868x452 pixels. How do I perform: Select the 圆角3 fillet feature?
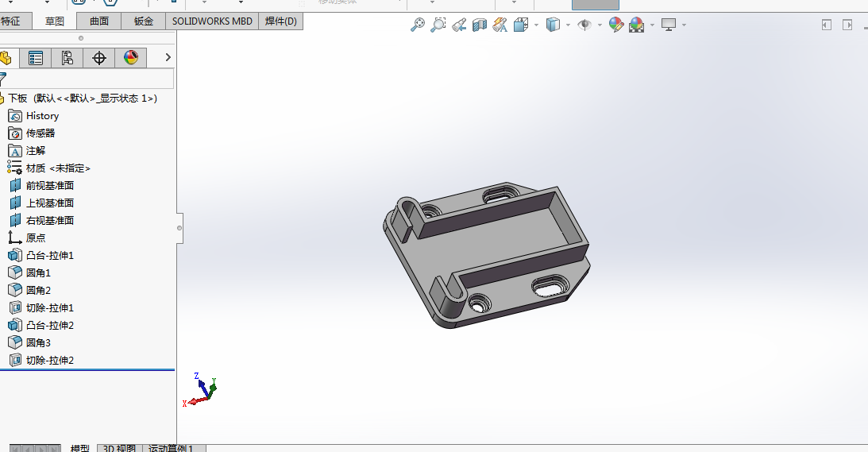[38, 342]
